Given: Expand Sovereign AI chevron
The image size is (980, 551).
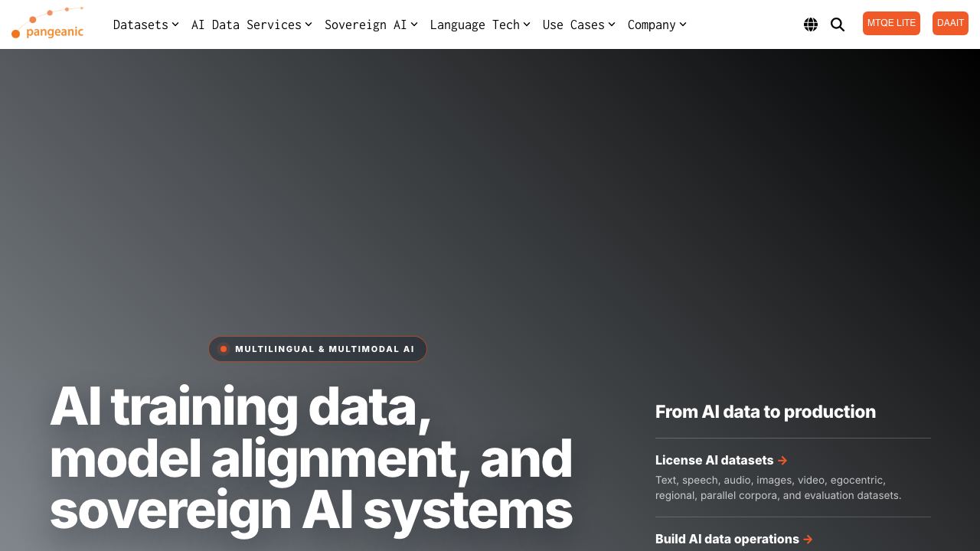Looking at the screenshot, I should point(414,24).
